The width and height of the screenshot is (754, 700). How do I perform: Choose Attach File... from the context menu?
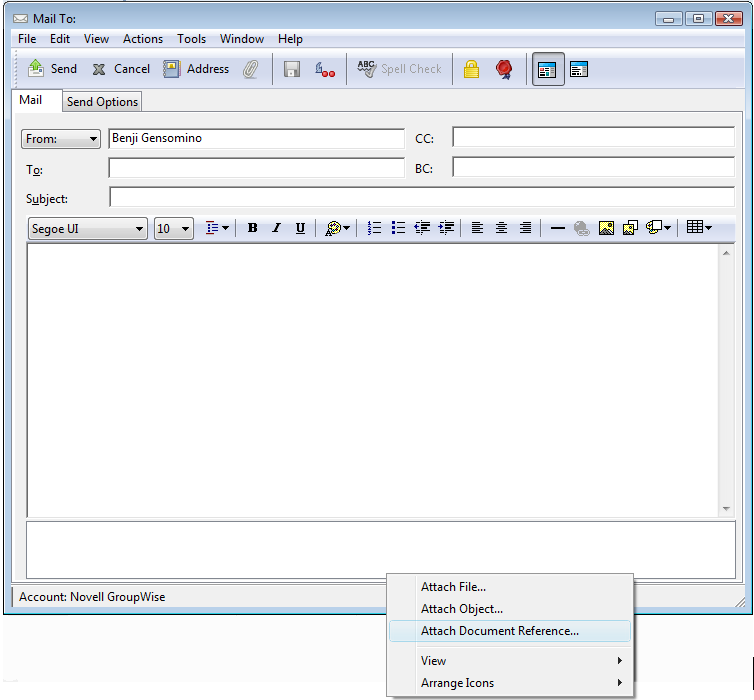(510, 587)
